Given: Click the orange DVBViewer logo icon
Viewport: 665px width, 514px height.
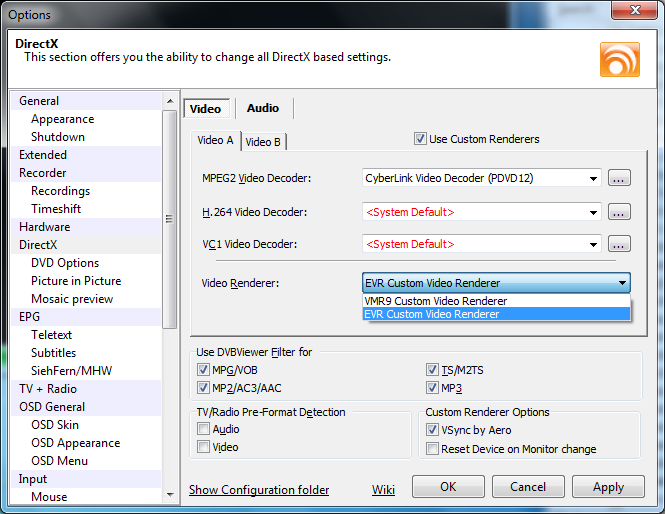Looking at the screenshot, I should point(620,59).
